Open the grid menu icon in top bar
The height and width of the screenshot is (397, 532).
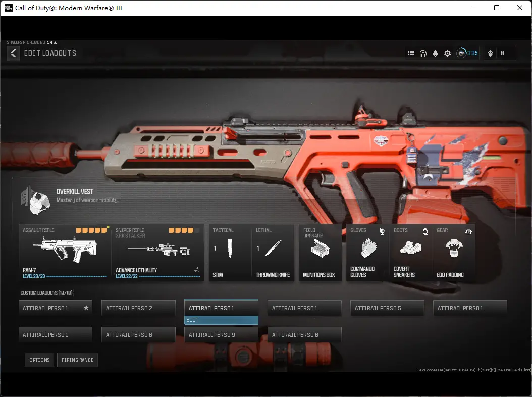(411, 54)
